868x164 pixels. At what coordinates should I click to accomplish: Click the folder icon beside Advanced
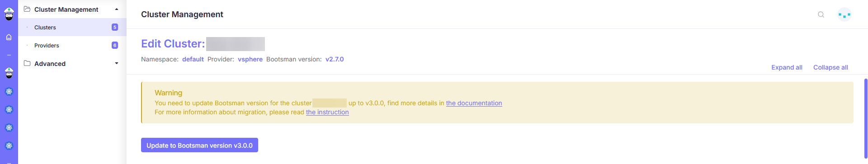tap(27, 63)
